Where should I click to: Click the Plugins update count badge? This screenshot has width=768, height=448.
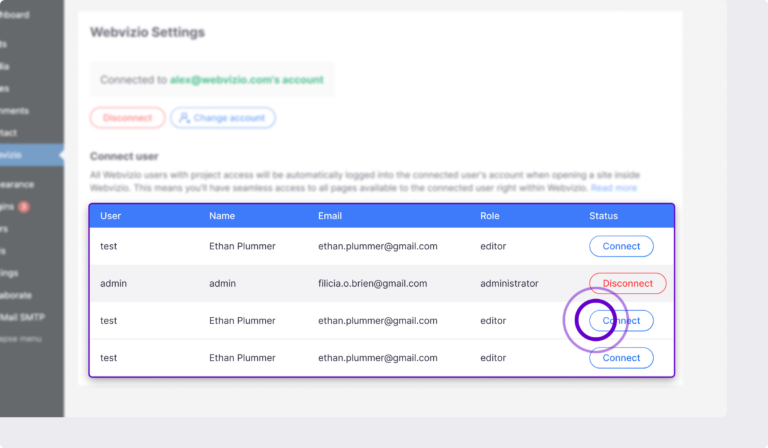point(23,207)
